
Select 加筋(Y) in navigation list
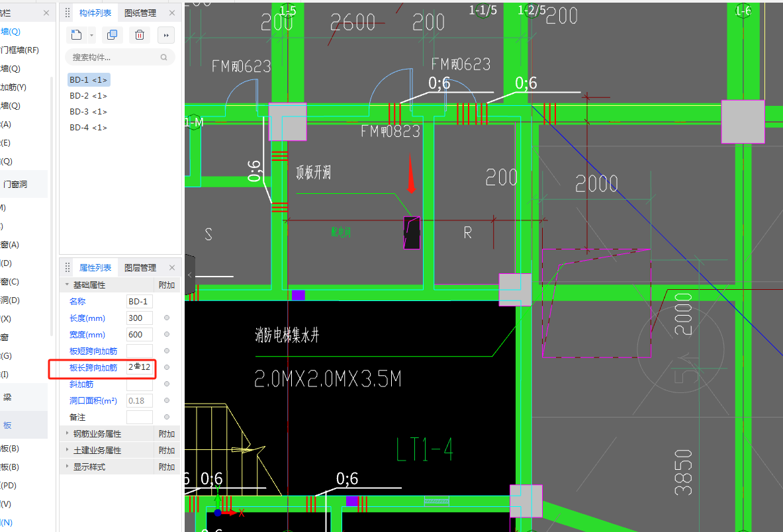(13, 87)
